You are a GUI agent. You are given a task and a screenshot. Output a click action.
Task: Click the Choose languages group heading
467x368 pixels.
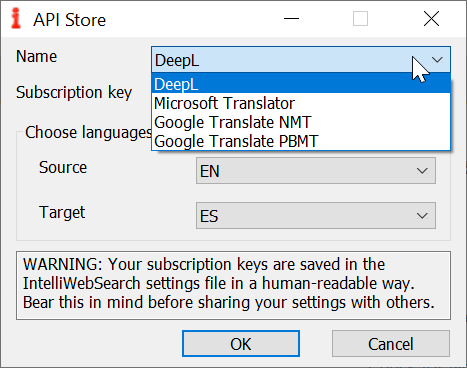coord(89,132)
